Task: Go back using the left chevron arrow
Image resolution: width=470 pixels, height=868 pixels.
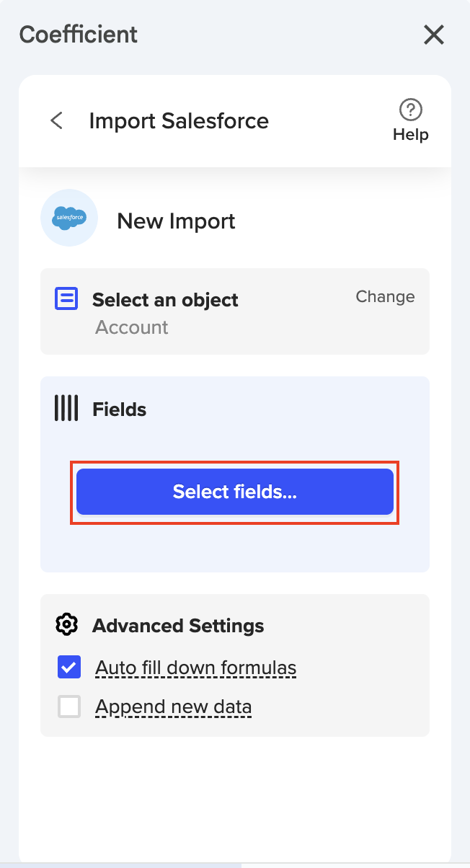Action: 57,120
